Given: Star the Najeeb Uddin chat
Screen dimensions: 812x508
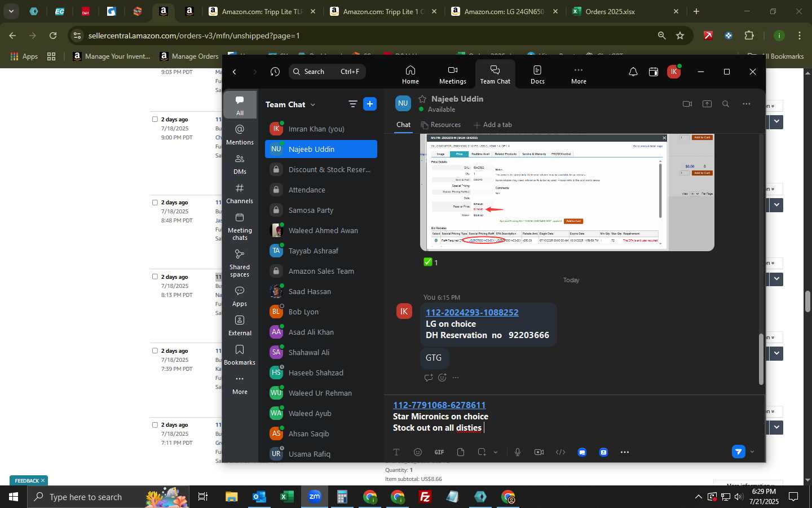Looking at the screenshot, I should 422,99.
